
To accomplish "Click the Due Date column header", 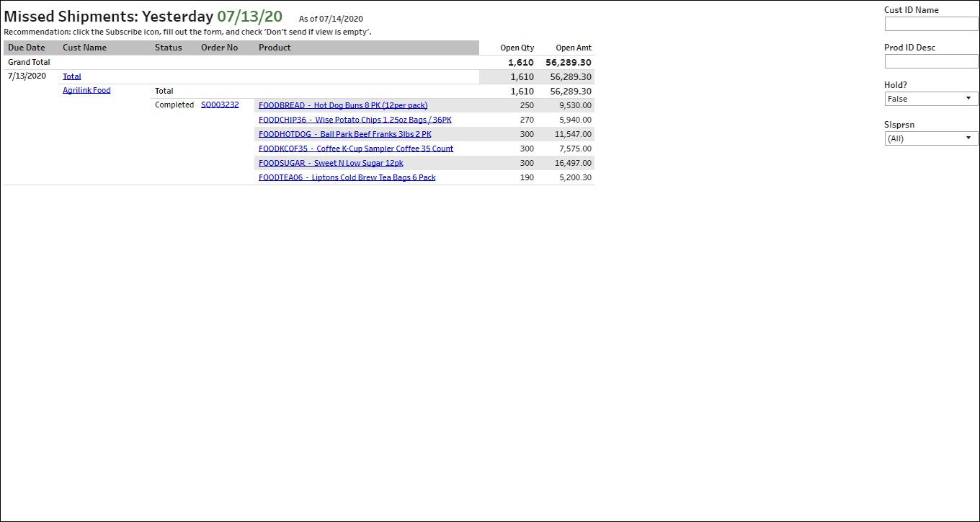I will tap(27, 48).
